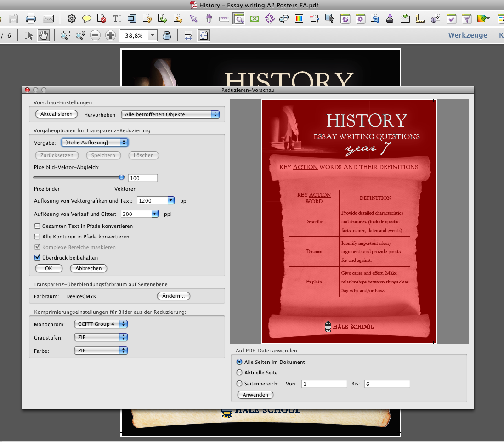
Task: Toggle 'Gesamten Text in Pfade konvertieren' checkbox
Action: tap(37, 226)
